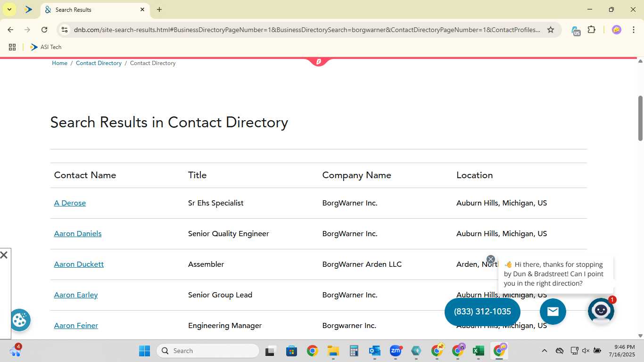
Task: Open the US-labeled extension icon
Action: coord(576,31)
